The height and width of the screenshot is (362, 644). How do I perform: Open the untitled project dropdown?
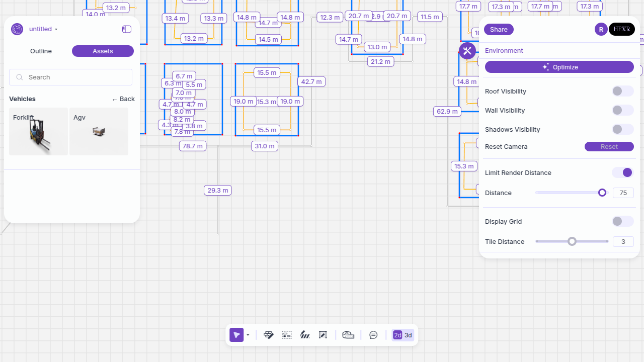43,29
